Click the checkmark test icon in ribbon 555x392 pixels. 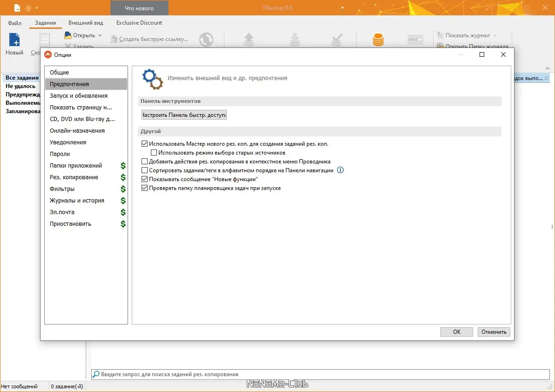point(337,40)
